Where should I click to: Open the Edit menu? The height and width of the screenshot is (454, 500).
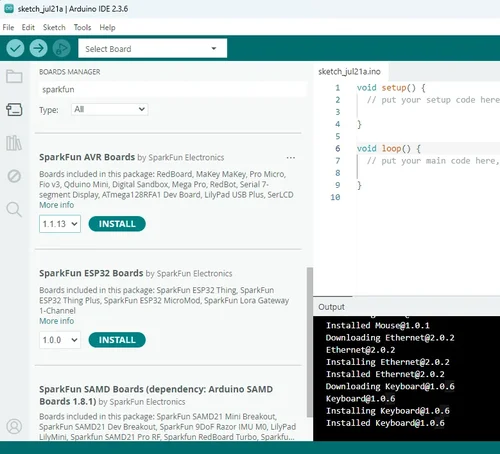tap(28, 27)
